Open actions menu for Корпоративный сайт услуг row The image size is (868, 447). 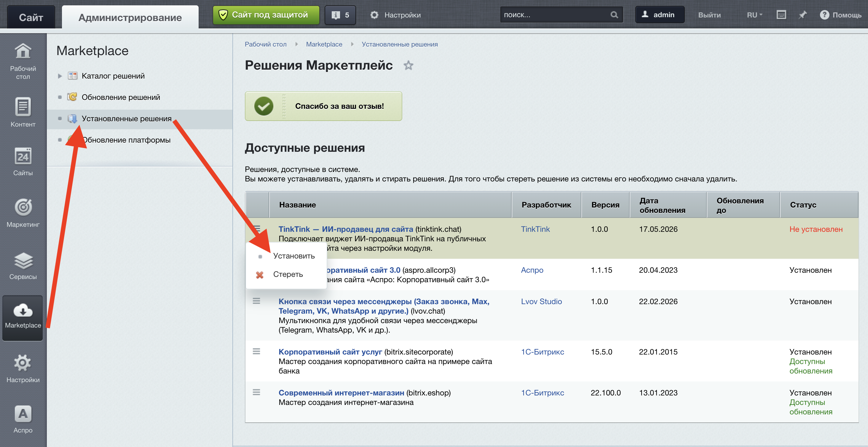[x=256, y=351]
